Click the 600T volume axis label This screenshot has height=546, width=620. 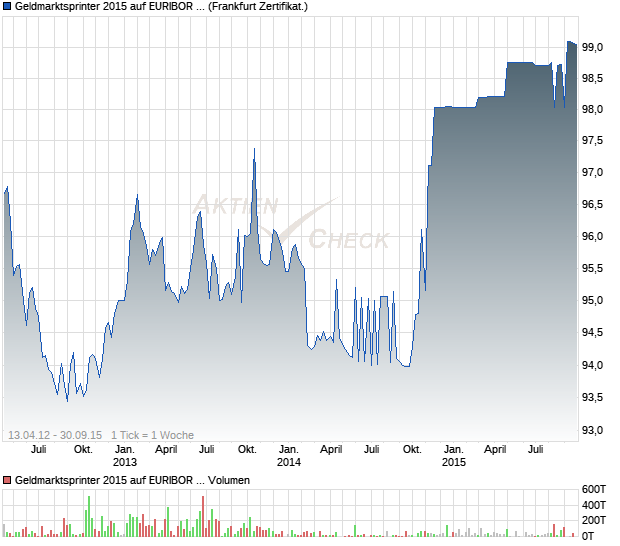pyautogui.click(x=594, y=489)
